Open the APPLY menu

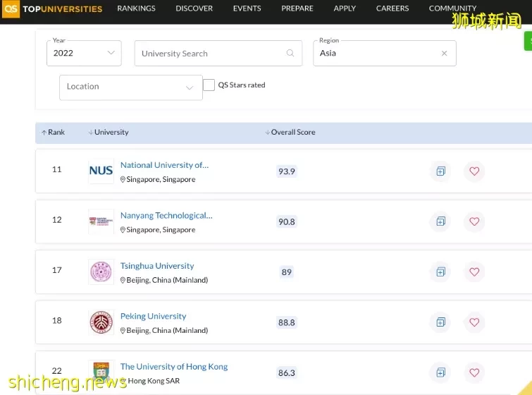click(x=345, y=8)
